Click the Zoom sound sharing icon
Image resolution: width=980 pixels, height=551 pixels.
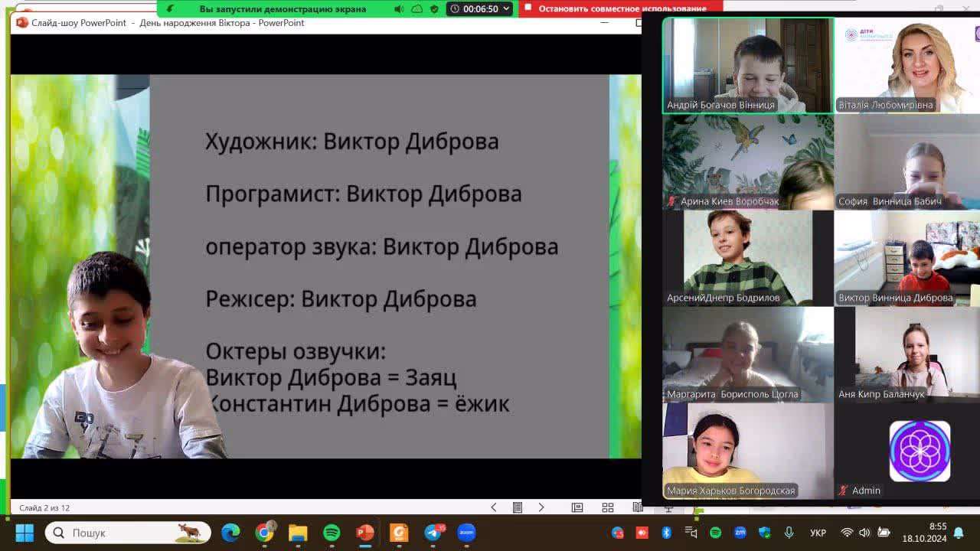(x=399, y=9)
